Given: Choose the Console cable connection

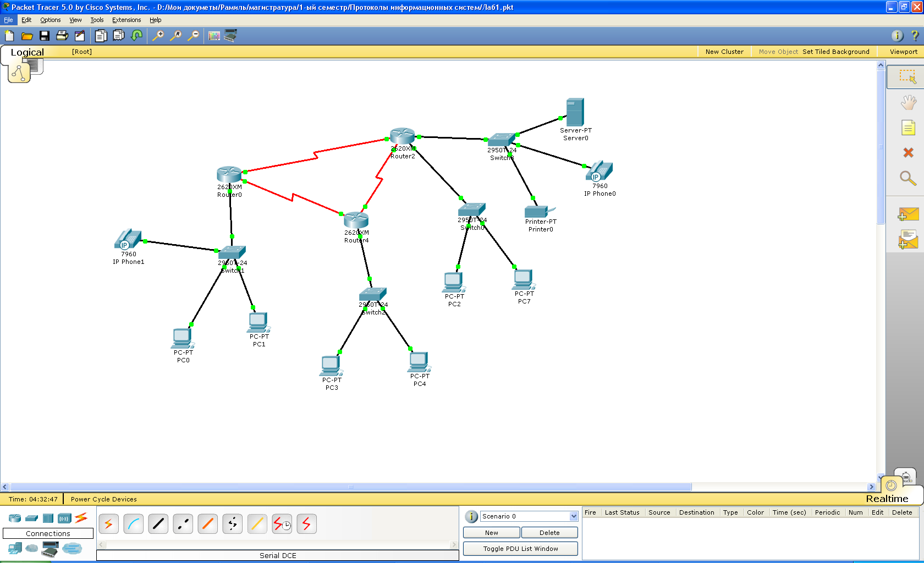Looking at the screenshot, I should pos(134,524).
